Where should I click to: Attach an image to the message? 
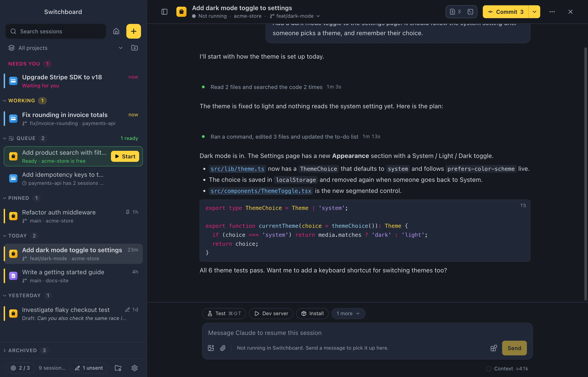211,348
